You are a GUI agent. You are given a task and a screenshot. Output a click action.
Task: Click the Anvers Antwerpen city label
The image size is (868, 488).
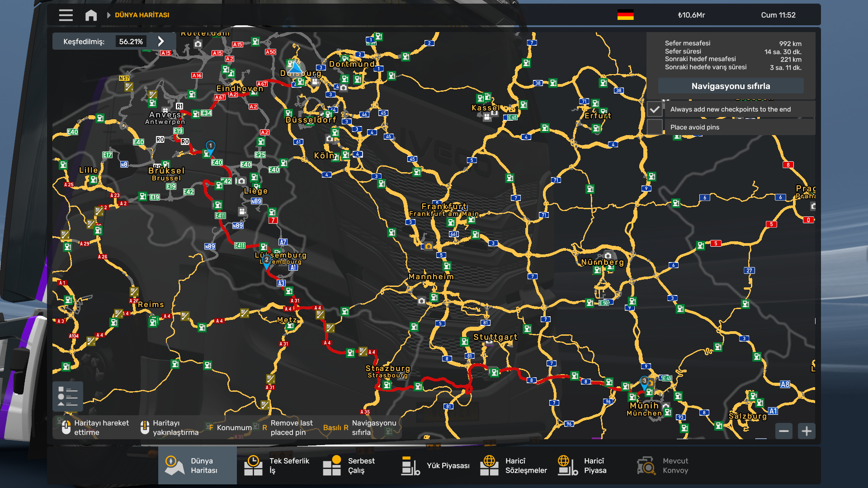165,118
